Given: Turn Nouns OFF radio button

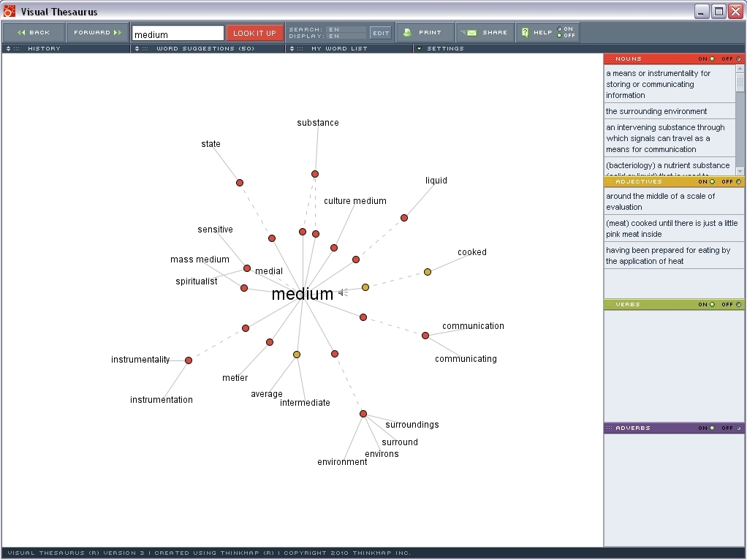Looking at the screenshot, I should point(739,58).
